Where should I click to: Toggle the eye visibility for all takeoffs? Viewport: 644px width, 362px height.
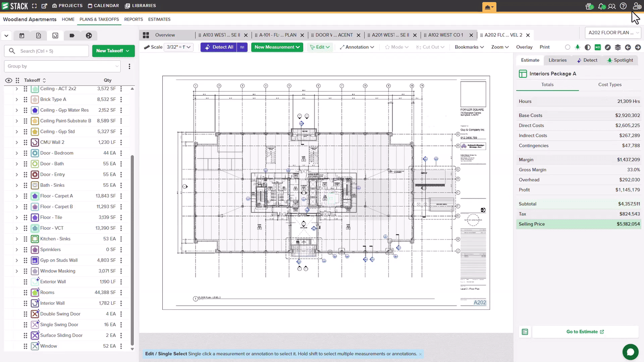pyautogui.click(x=8, y=80)
